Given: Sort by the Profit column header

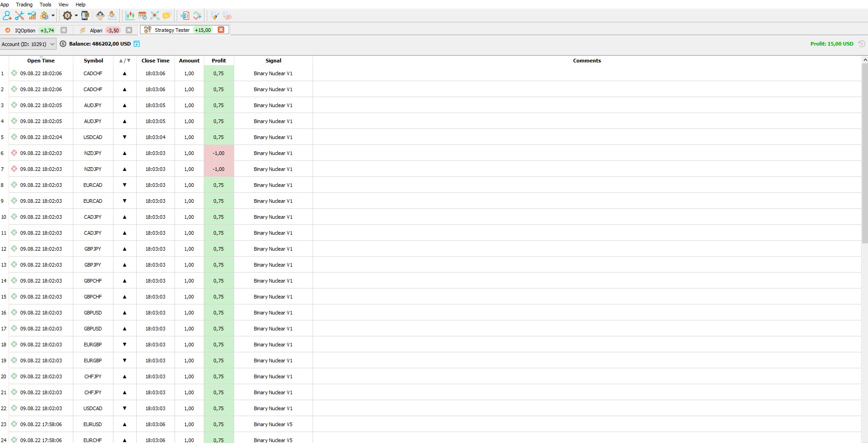Looking at the screenshot, I should pos(219,61).
